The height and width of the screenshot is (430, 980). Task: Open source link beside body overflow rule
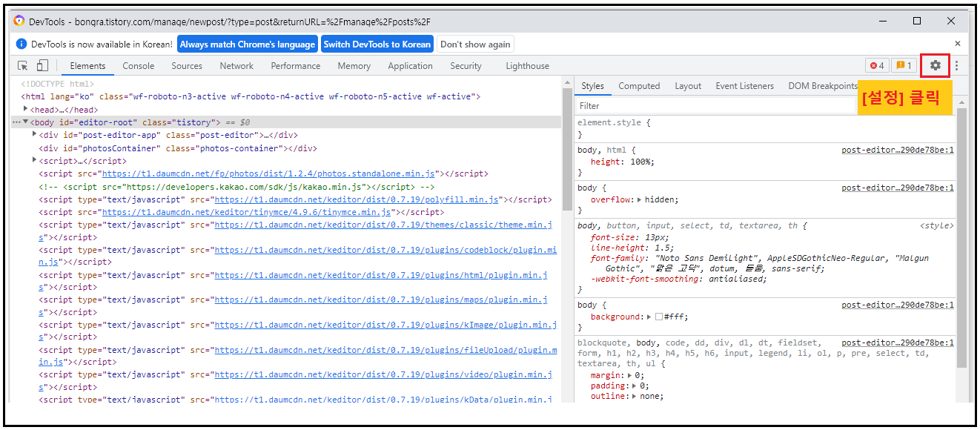coord(898,188)
